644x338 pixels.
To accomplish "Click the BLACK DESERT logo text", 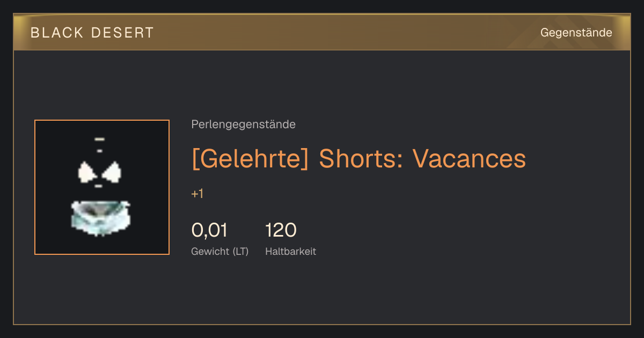I will tap(92, 33).
